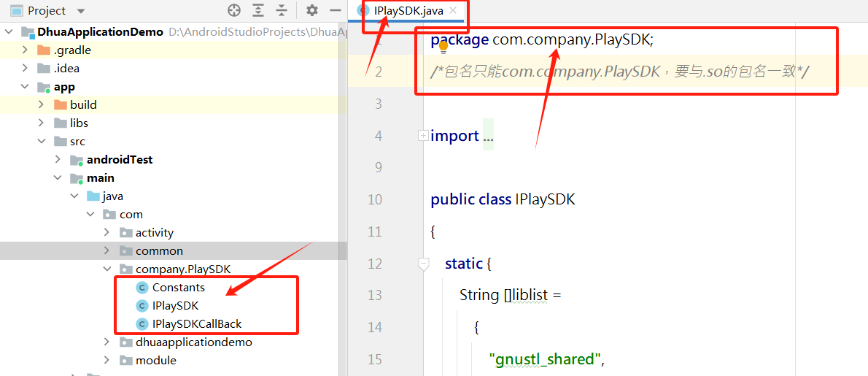Select the main folder row

click(x=174, y=177)
